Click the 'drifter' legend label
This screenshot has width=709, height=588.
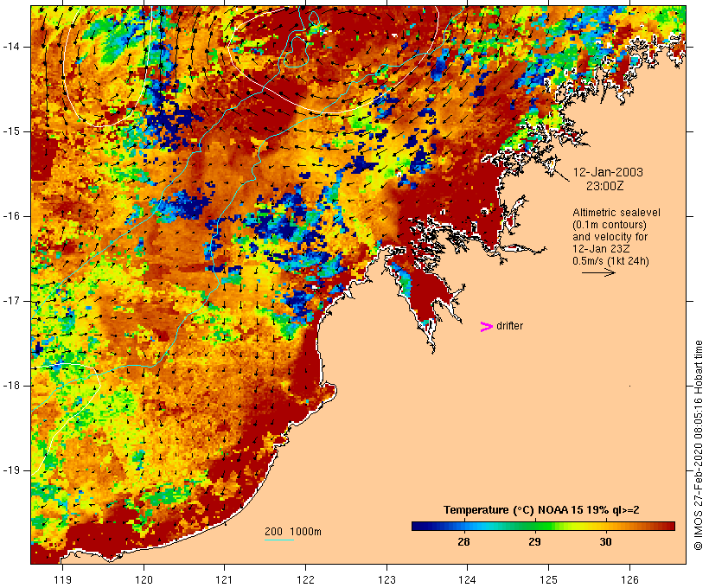pos(509,326)
